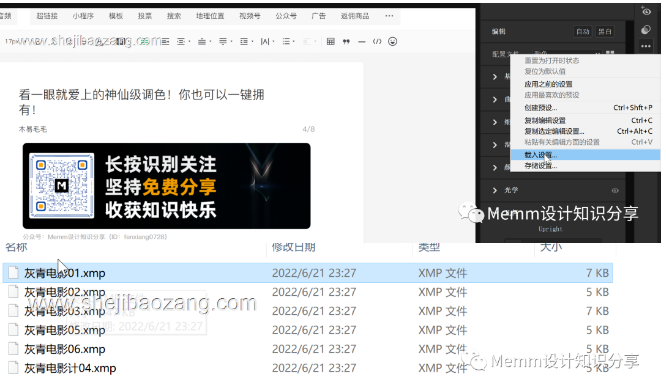Click file icon of 灰青电影05.xmp
Viewport: 666px width, 381px height.
pos(13,330)
